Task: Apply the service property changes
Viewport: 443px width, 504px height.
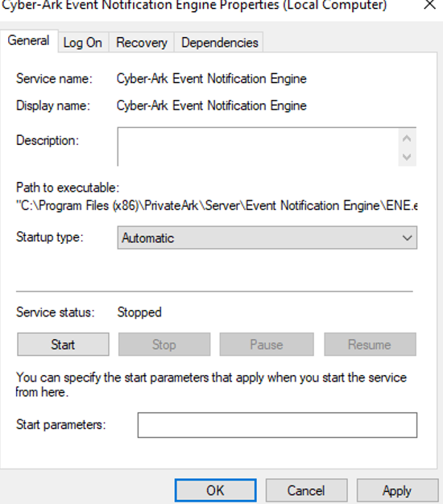Action: point(397,490)
